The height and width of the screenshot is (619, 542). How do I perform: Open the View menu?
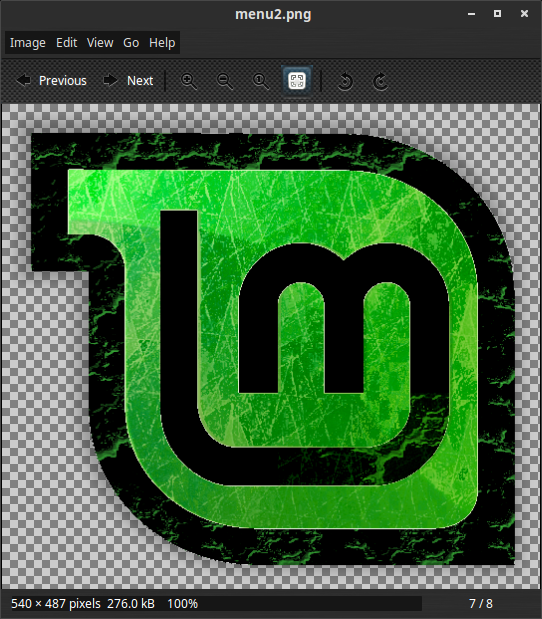100,43
